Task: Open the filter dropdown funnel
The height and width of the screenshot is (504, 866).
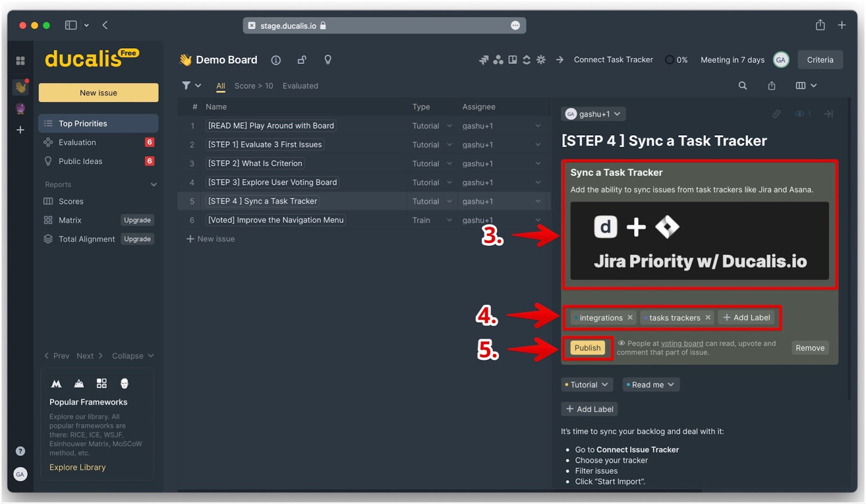Action: click(x=191, y=85)
